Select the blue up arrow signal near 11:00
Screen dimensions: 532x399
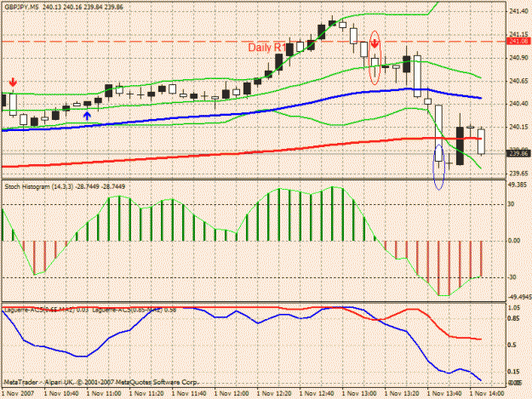coord(87,116)
